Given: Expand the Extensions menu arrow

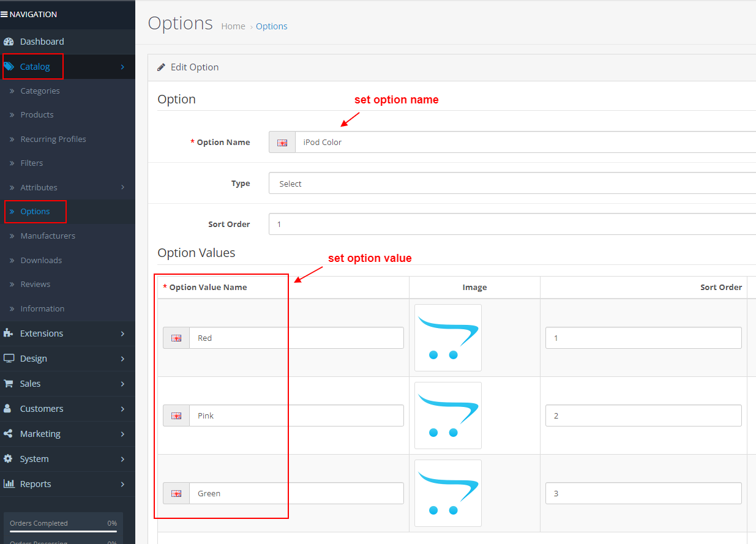Looking at the screenshot, I should click(122, 333).
